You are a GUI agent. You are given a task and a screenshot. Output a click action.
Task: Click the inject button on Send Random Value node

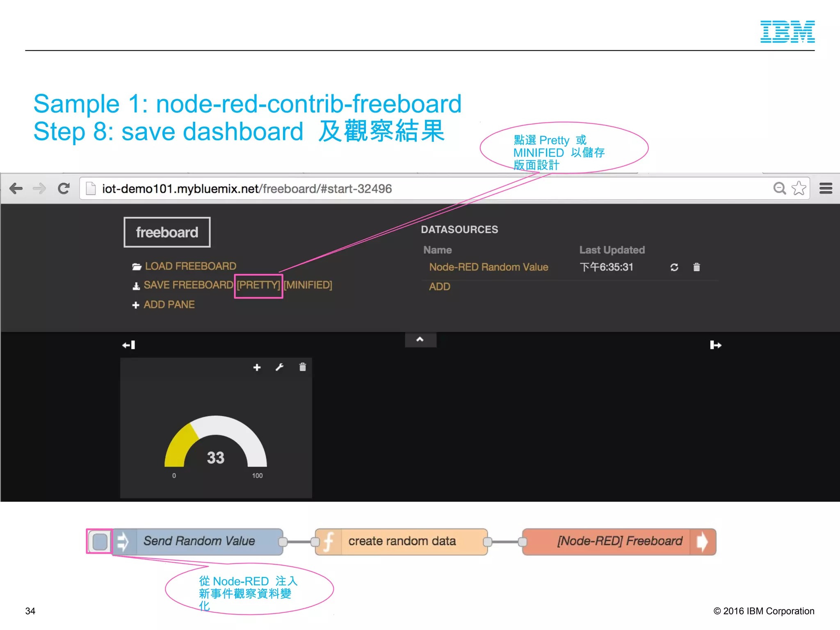tap(100, 541)
